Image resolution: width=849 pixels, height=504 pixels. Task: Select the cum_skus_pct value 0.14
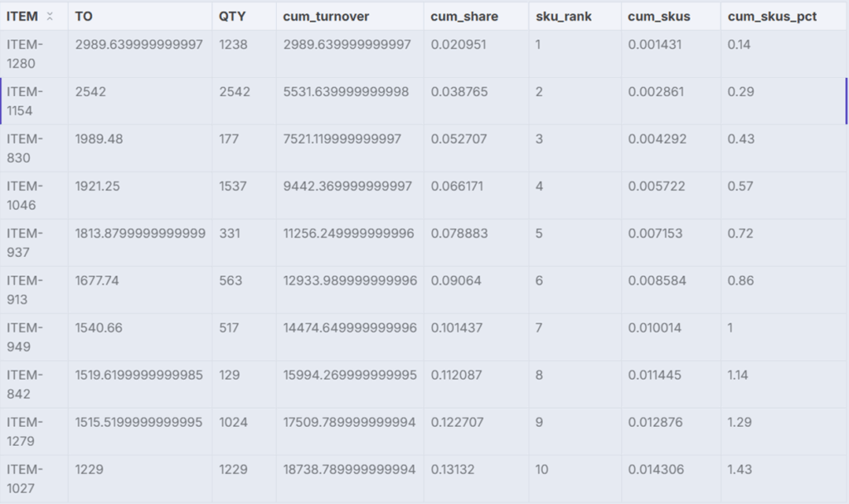pos(739,45)
